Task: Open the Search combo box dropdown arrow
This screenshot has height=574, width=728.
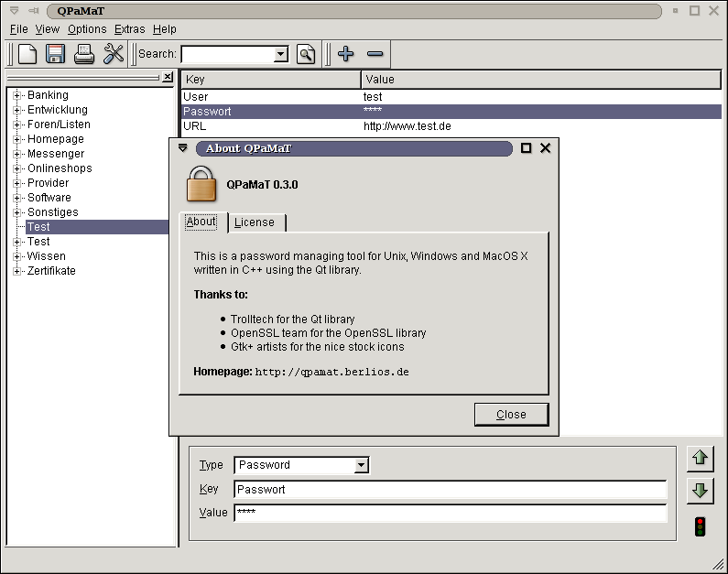Action: (x=280, y=54)
